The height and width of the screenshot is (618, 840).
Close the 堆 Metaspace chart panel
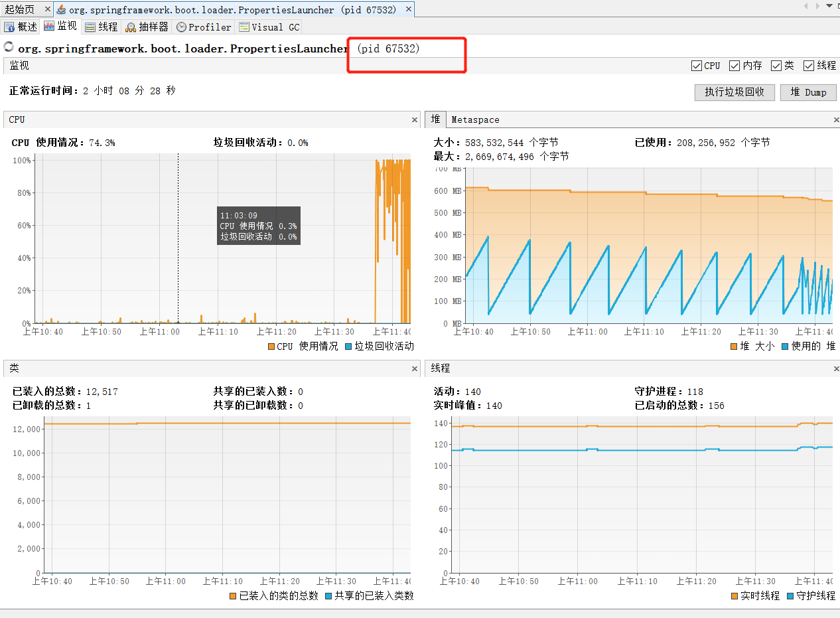pos(836,120)
